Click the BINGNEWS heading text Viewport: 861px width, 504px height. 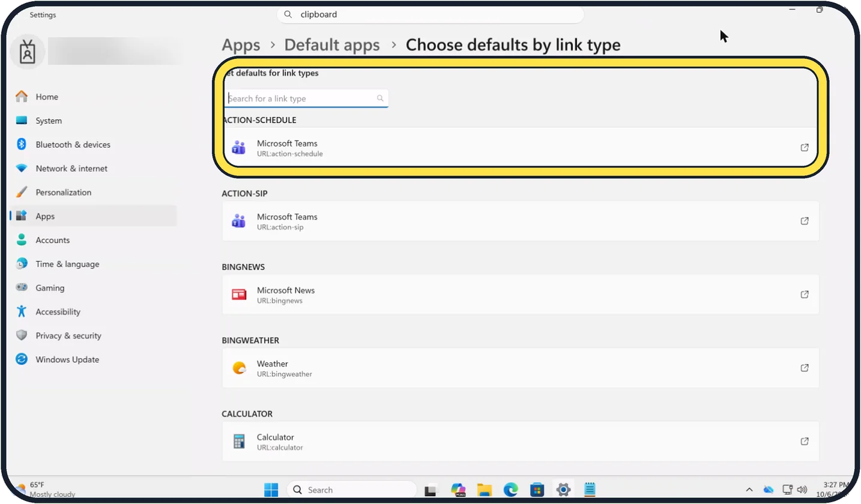pos(243,267)
